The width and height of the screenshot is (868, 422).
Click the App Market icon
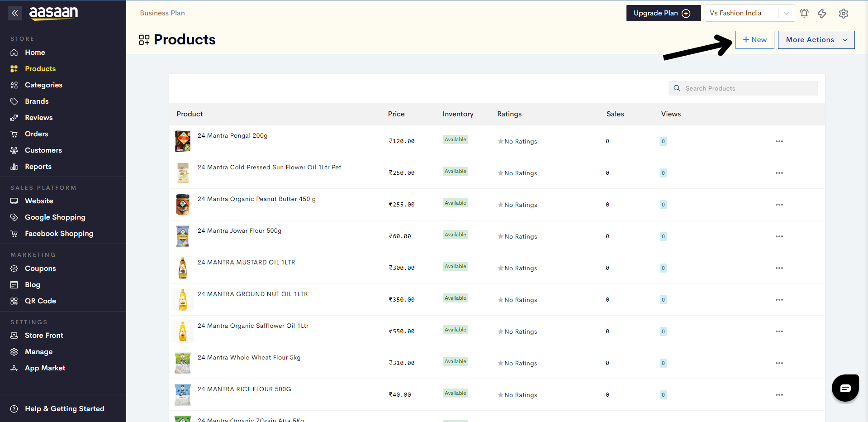14,368
